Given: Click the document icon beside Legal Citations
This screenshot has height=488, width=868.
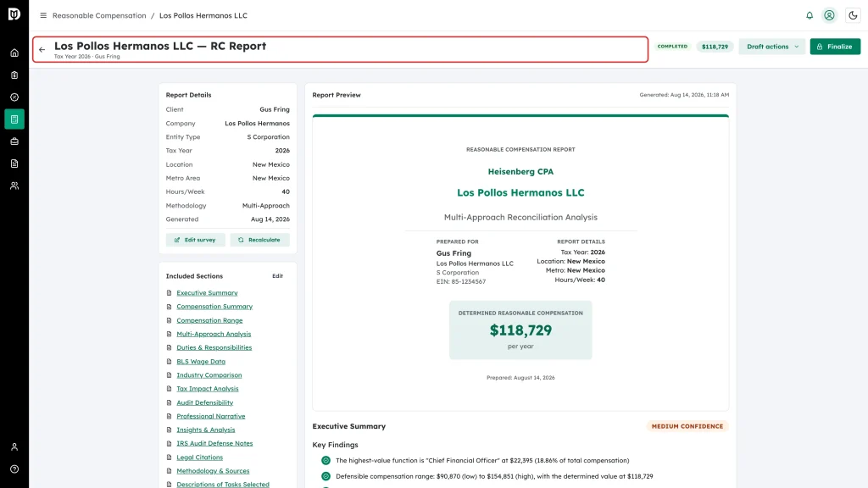Looking at the screenshot, I should (170, 457).
